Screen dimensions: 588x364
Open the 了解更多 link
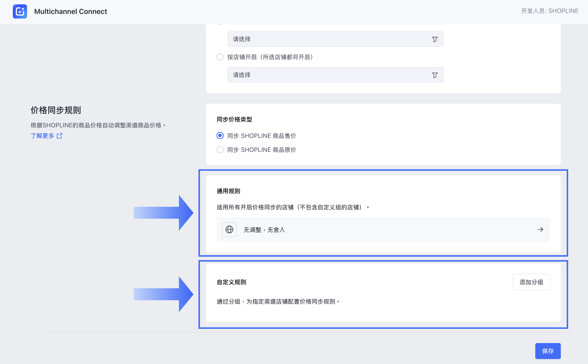(x=42, y=136)
